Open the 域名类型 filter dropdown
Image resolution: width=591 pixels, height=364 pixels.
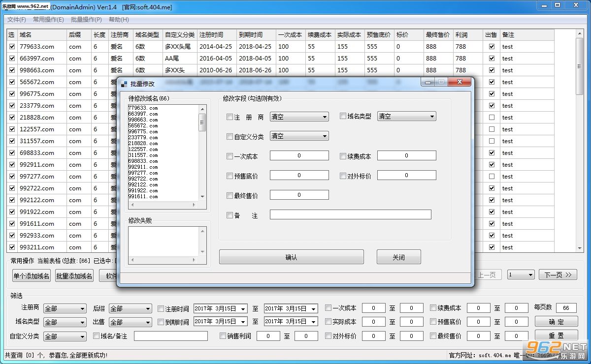point(65,322)
